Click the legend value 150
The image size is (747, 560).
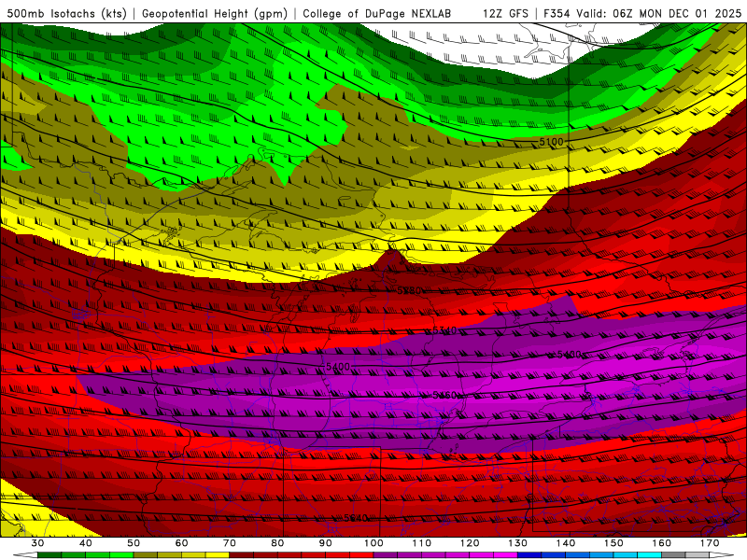click(x=613, y=543)
